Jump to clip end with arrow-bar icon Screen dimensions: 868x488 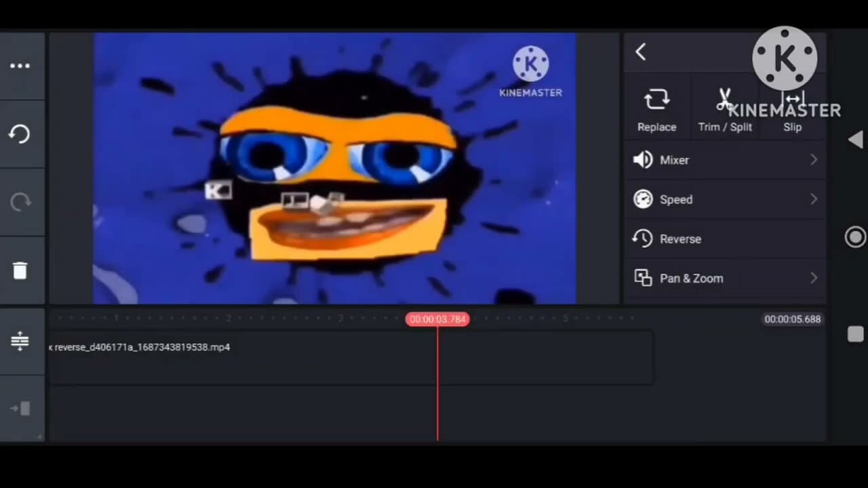[20, 408]
